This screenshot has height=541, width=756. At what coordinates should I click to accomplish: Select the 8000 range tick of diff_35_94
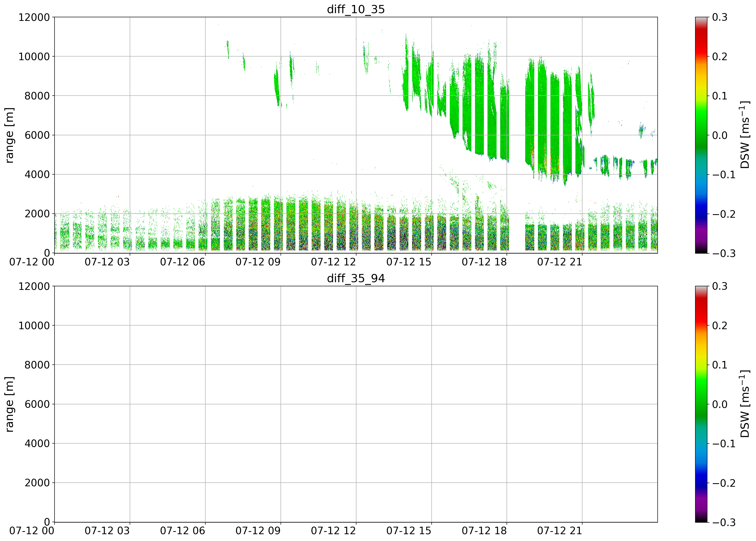coord(37,365)
